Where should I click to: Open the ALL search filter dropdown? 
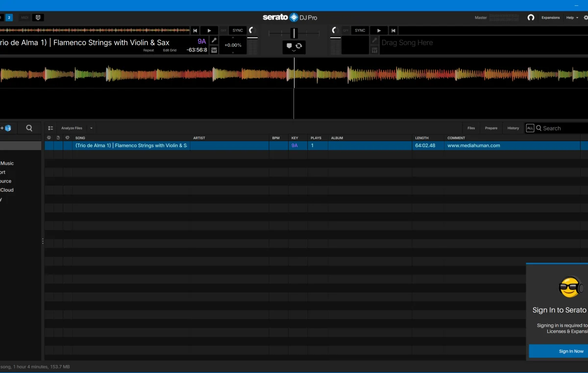530,128
